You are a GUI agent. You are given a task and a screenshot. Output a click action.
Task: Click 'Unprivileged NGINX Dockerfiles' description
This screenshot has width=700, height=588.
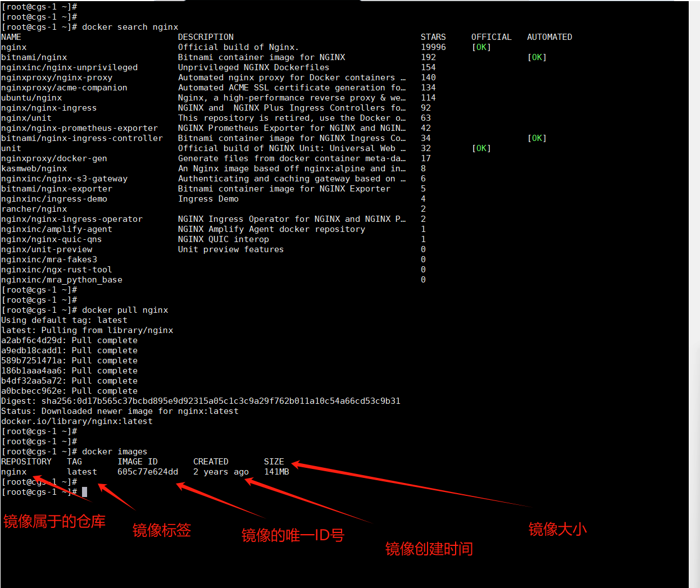254,67
